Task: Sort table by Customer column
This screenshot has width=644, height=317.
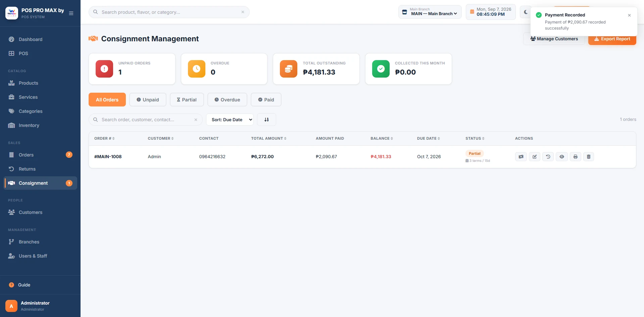Action: 161,138
